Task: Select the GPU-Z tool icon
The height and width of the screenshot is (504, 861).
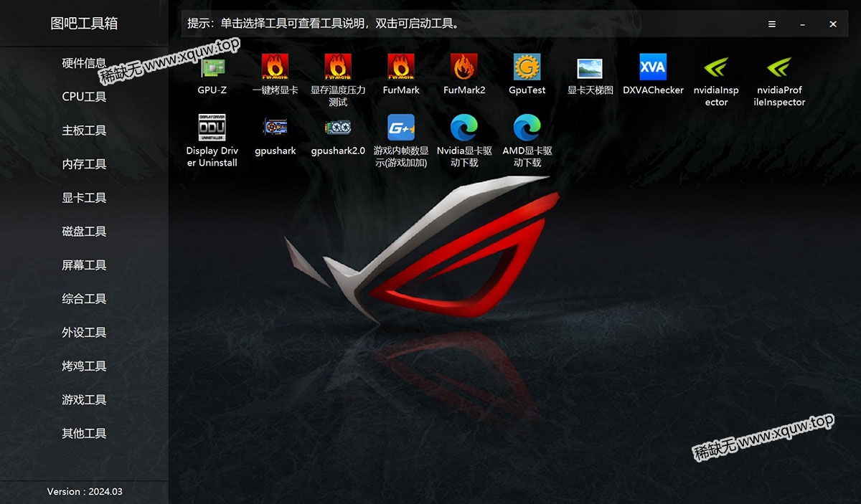Action: pyautogui.click(x=212, y=68)
